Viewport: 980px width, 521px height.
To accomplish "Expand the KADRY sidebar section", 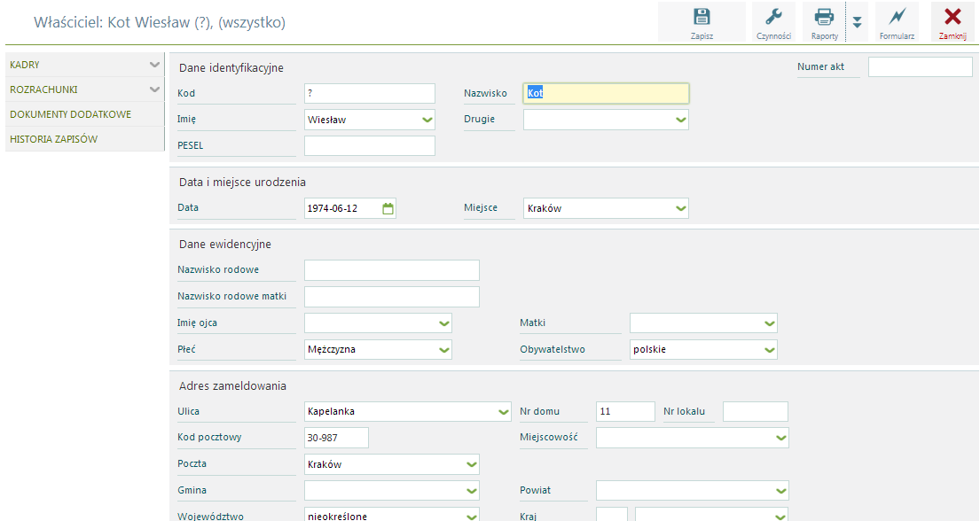I will (x=154, y=65).
